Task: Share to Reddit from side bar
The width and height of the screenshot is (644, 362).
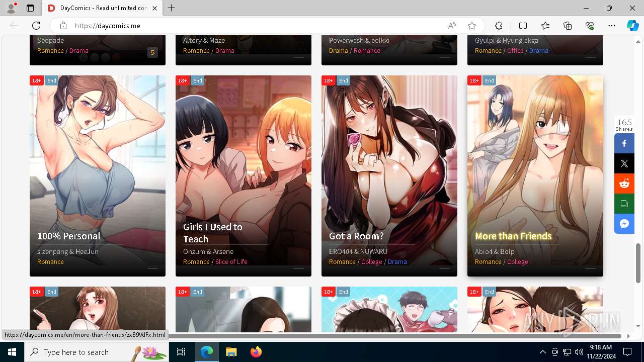Action: pyautogui.click(x=624, y=184)
